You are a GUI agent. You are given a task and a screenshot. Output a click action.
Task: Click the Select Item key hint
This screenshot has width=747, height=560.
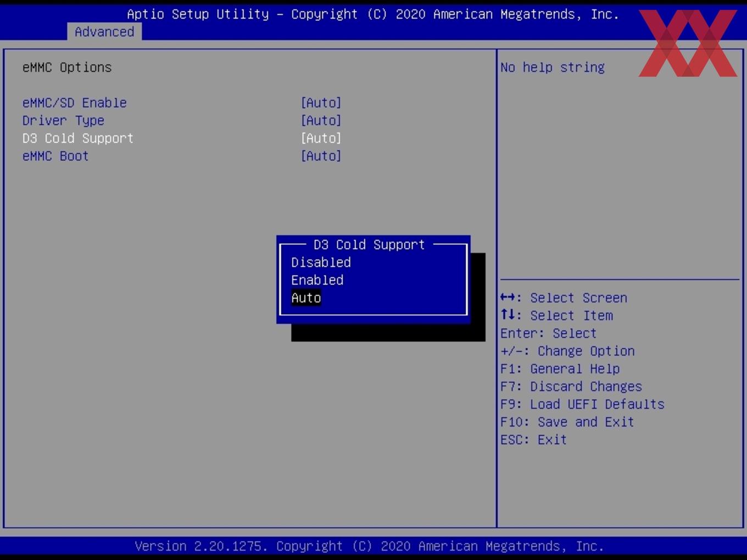[556, 316]
